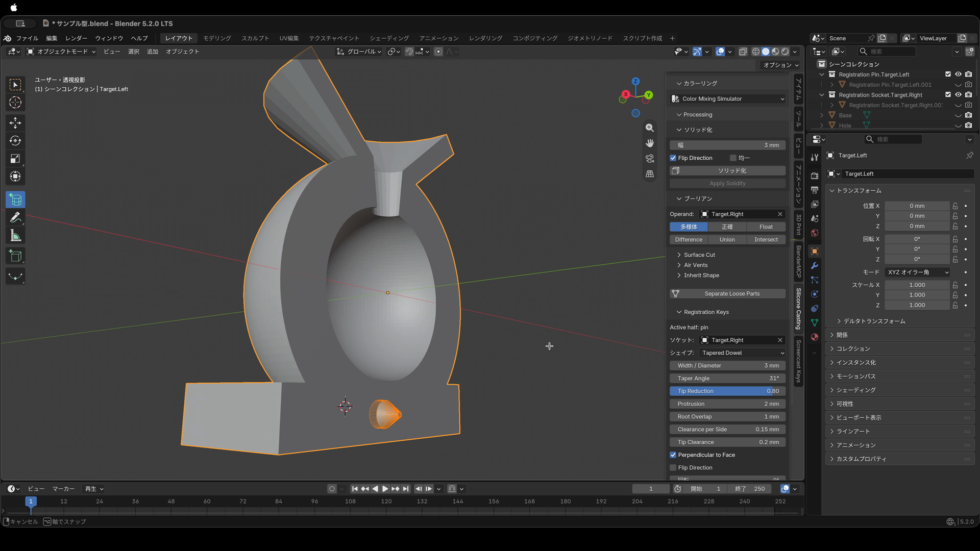This screenshot has width=980, height=551.
Task: Switch to the シェーディング workspace tab
Action: [389, 38]
